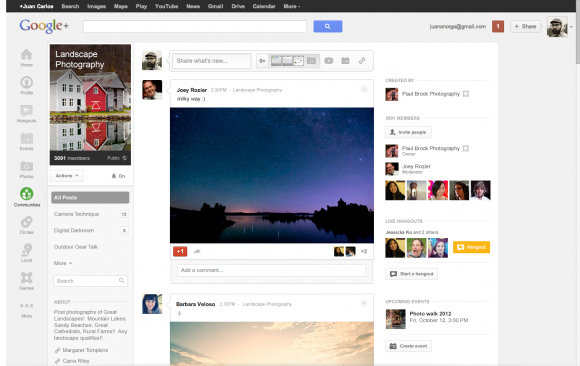Screen dimensions: 580x366
Task: Open options menu on Joey Rozier's post
Action: 364,89
